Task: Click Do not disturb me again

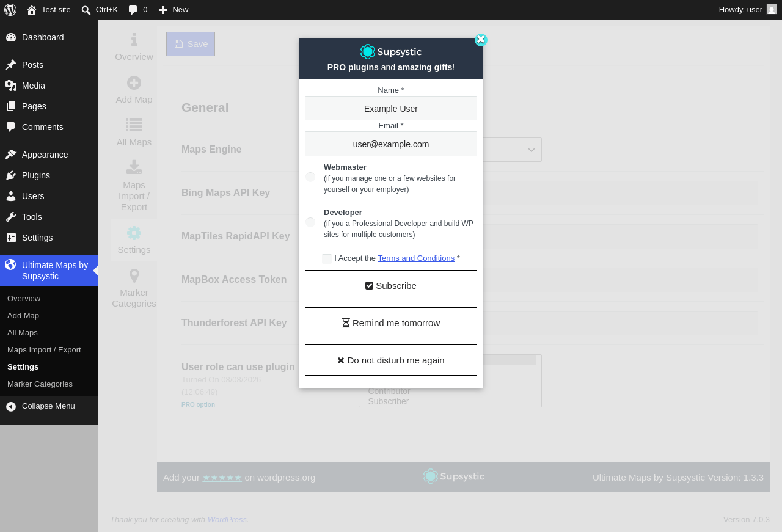Action: coord(391,360)
